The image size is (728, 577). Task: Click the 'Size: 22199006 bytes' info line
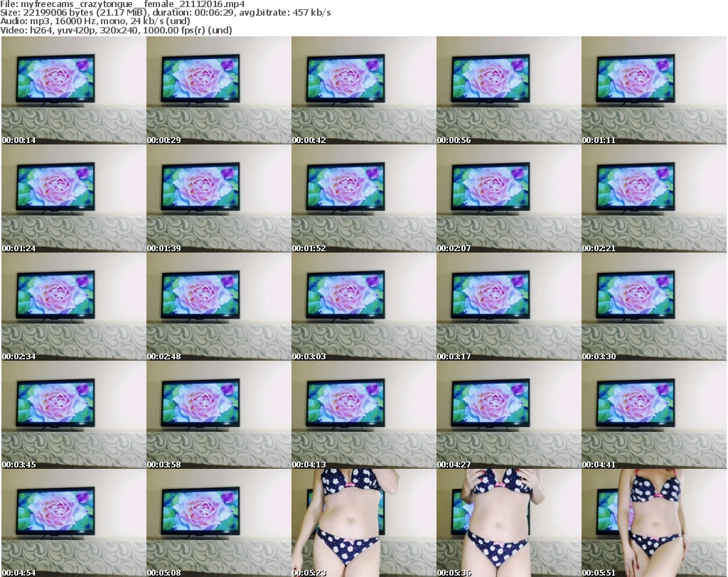[165, 13]
